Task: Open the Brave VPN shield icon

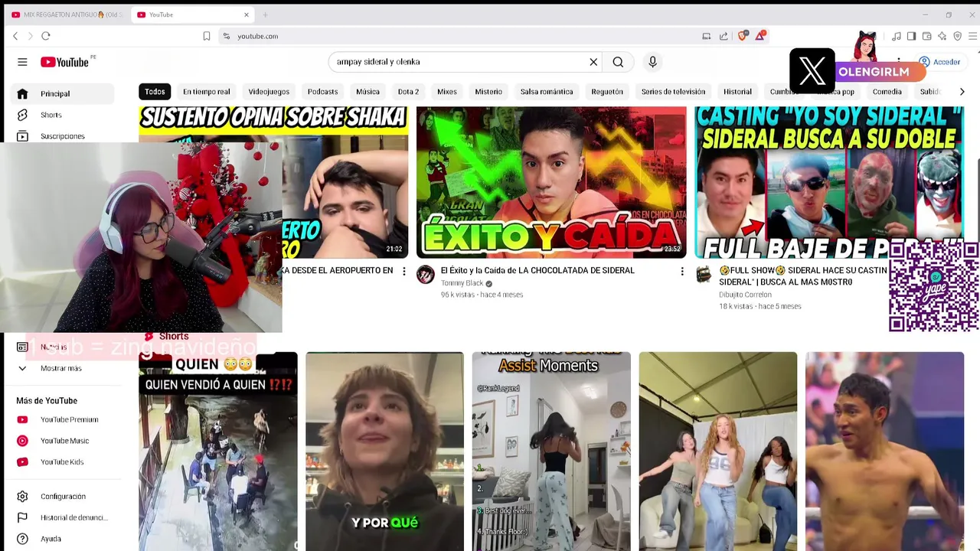Action: pyautogui.click(x=957, y=36)
